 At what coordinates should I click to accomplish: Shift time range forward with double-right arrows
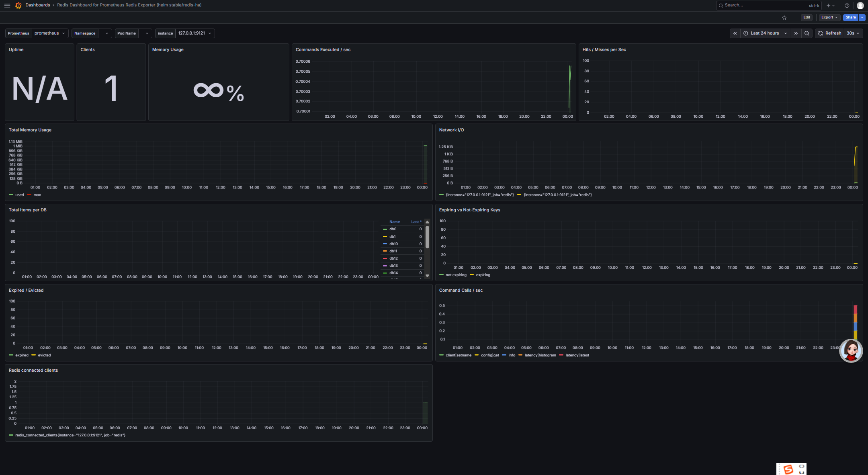(796, 33)
